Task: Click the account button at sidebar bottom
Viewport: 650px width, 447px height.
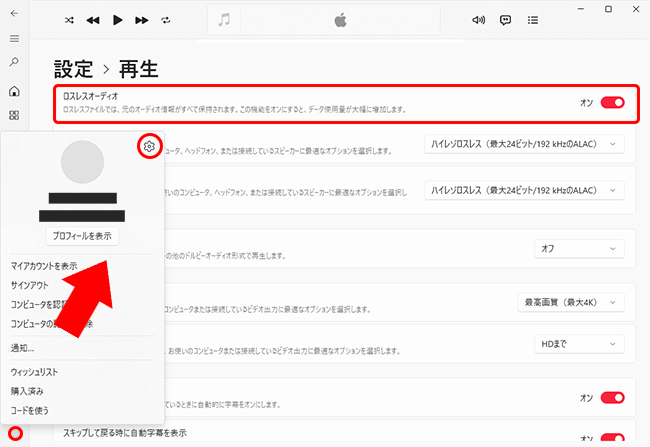Action: point(15,433)
